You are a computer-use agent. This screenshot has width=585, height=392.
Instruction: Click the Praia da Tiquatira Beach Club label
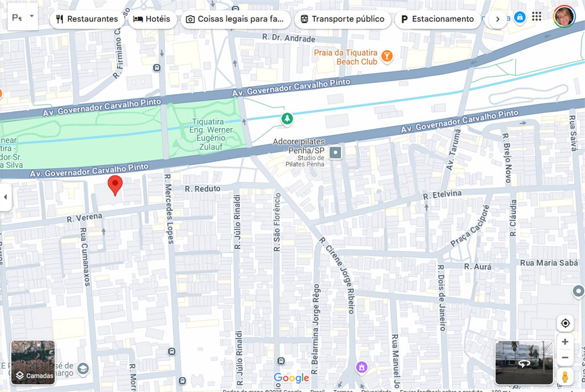(346, 57)
